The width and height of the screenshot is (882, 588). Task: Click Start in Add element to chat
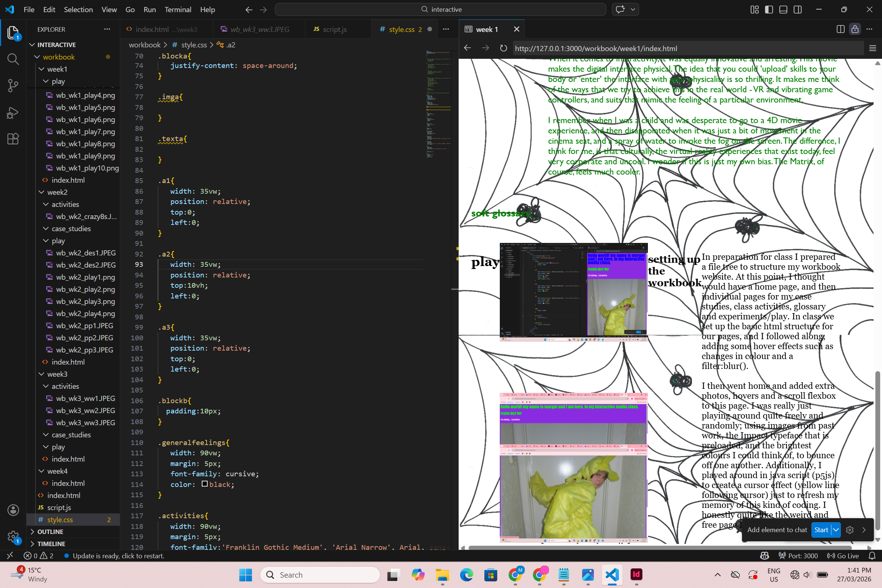[821, 530]
